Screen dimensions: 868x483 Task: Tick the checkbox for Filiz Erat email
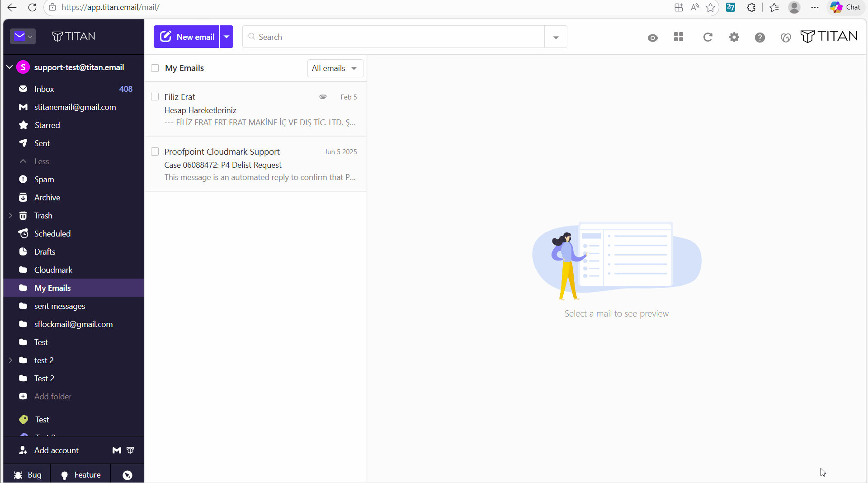point(155,97)
